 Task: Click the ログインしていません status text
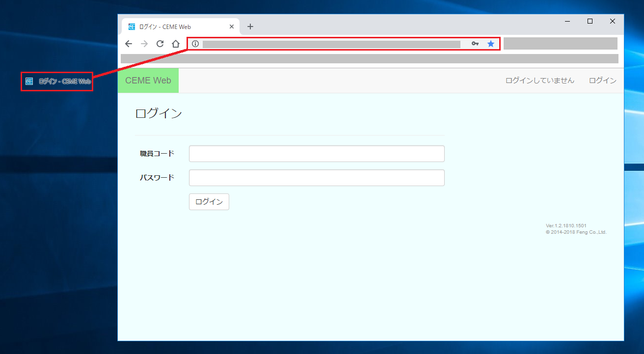(540, 80)
